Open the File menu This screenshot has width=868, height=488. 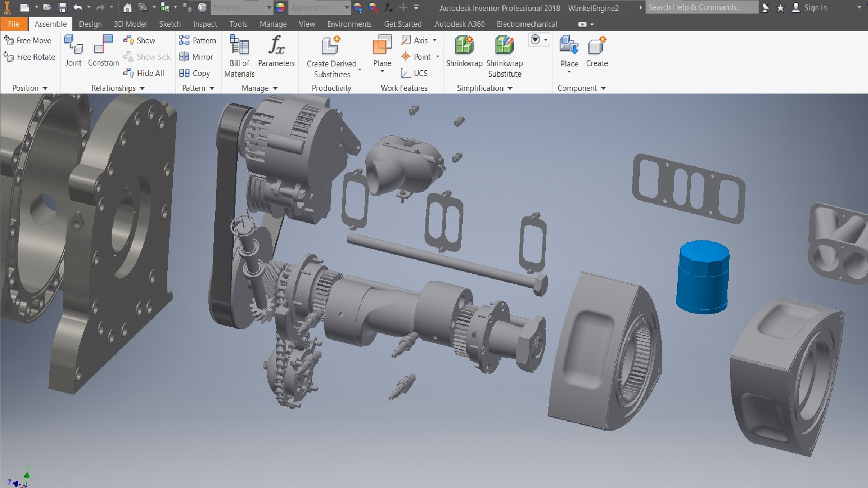click(x=14, y=24)
